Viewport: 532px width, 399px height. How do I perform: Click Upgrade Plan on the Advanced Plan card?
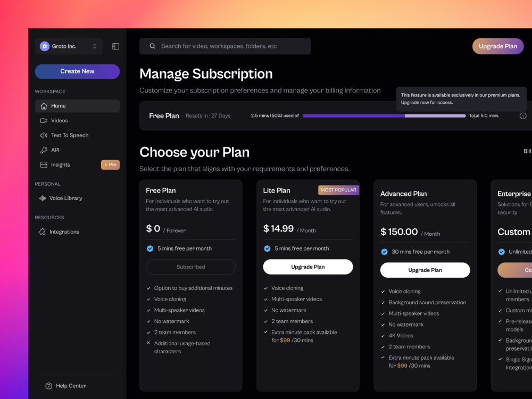pos(425,270)
